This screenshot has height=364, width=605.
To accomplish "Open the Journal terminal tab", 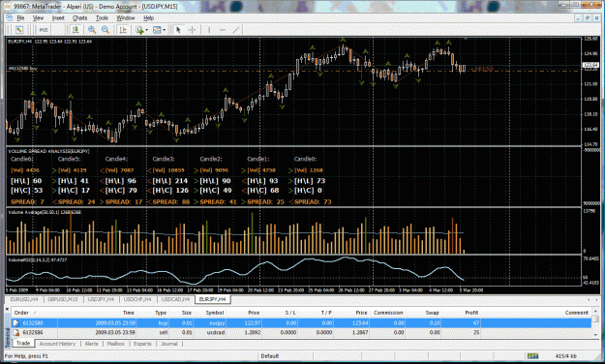I will (169, 344).
